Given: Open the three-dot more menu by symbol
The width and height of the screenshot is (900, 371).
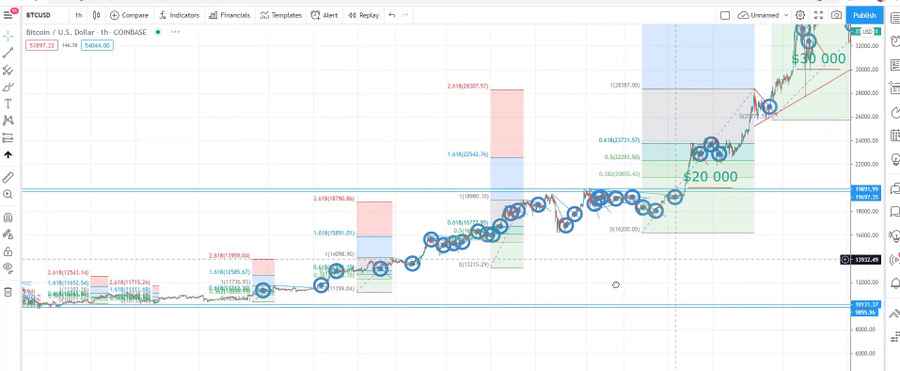Looking at the screenshot, I should 175,32.
